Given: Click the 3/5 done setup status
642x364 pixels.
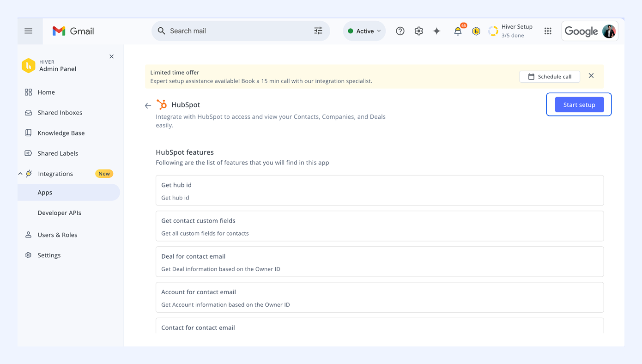Looking at the screenshot, I should (513, 36).
